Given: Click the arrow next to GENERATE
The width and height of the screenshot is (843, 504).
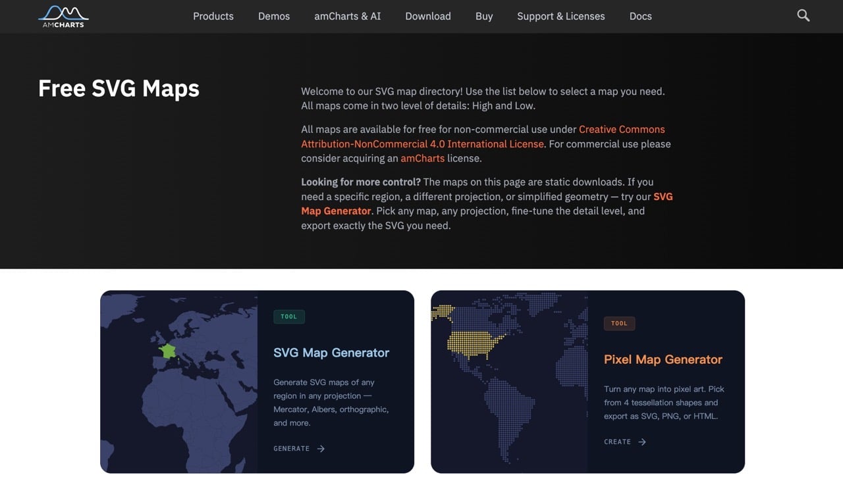Looking at the screenshot, I should click(321, 449).
